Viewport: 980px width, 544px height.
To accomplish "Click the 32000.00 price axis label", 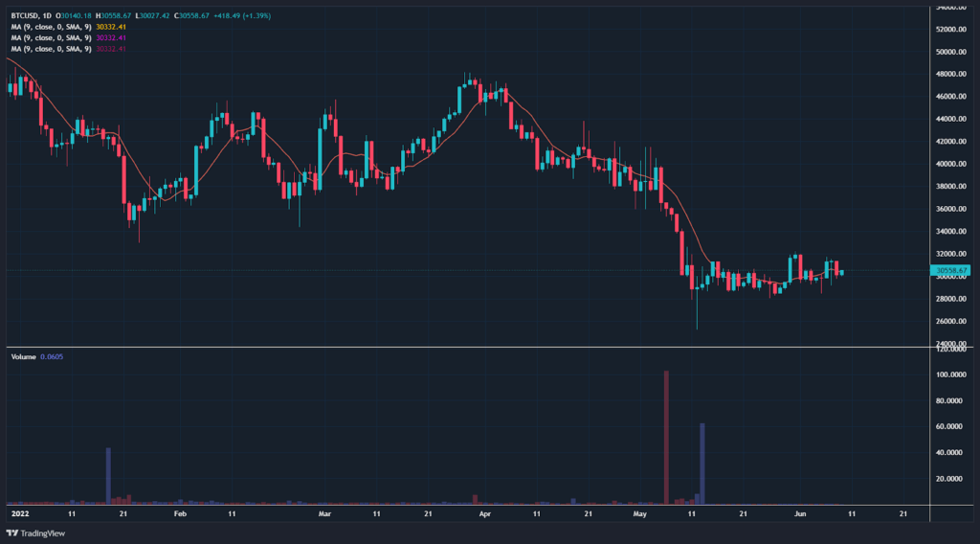I will pyautogui.click(x=950, y=254).
